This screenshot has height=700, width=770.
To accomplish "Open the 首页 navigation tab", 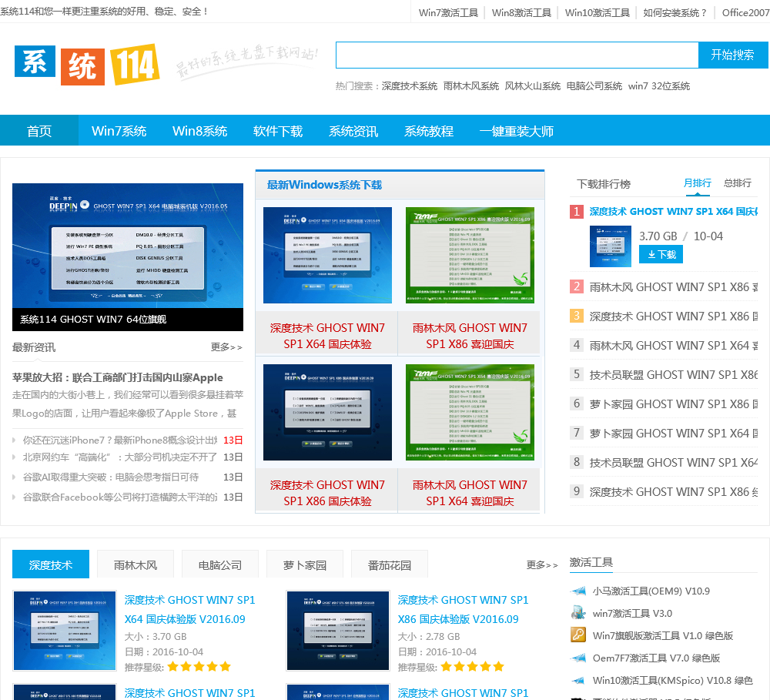I will tap(39, 131).
